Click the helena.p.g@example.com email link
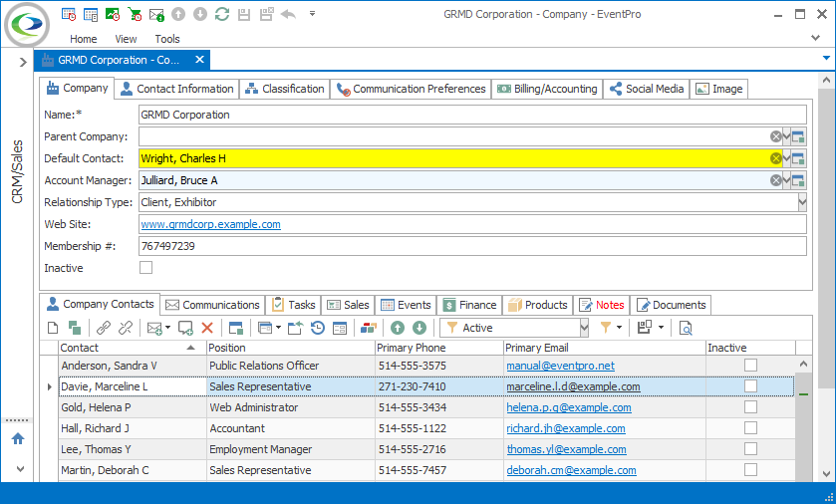This screenshot has width=836, height=504. [569, 407]
